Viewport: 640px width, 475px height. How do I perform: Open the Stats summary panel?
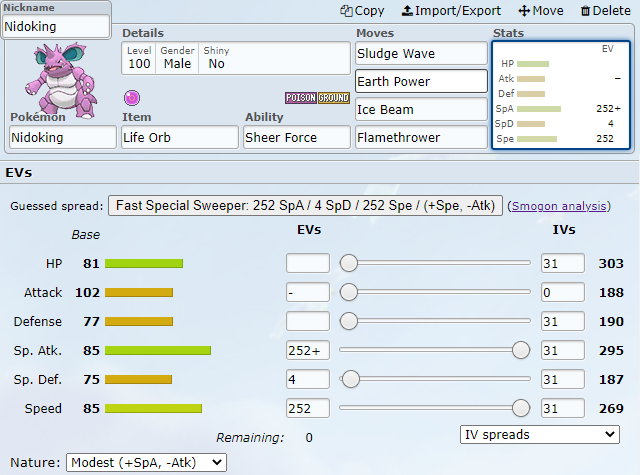561,95
